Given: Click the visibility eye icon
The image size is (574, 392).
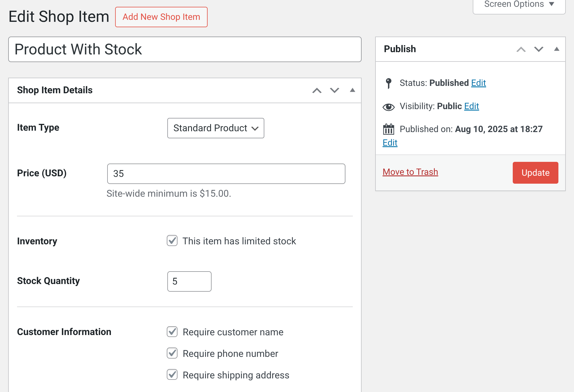Looking at the screenshot, I should (389, 107).
